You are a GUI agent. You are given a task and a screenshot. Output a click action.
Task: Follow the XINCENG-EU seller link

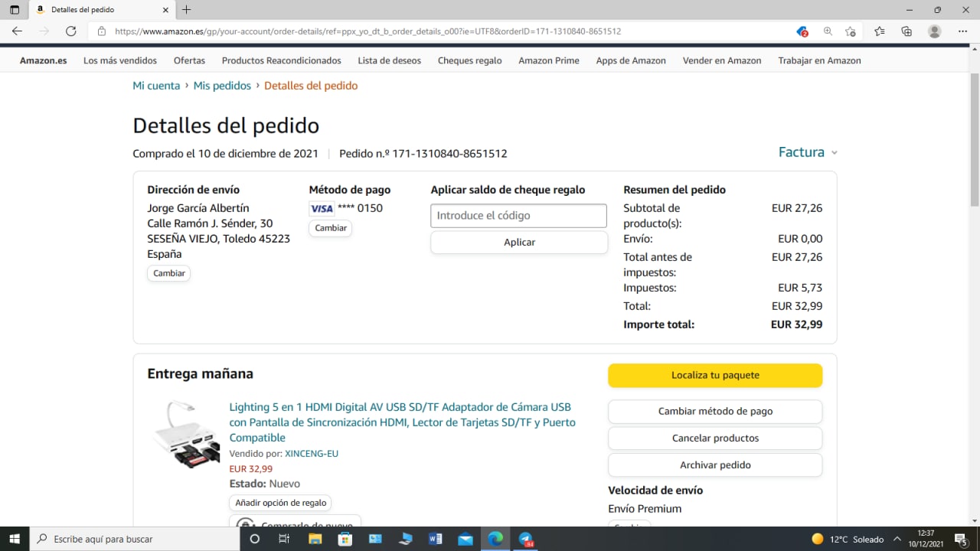pyautogui.click(x=312, y=454)
